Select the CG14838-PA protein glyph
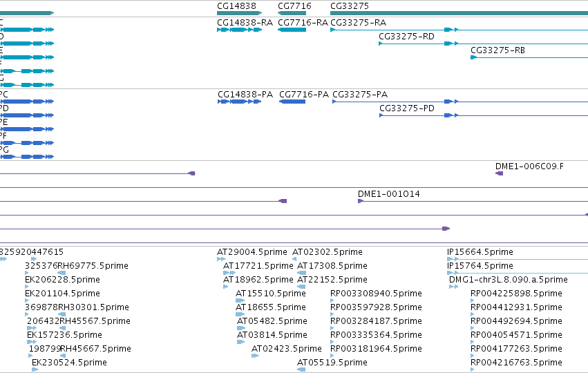This screenshot has height=373, width=588. 239,102
